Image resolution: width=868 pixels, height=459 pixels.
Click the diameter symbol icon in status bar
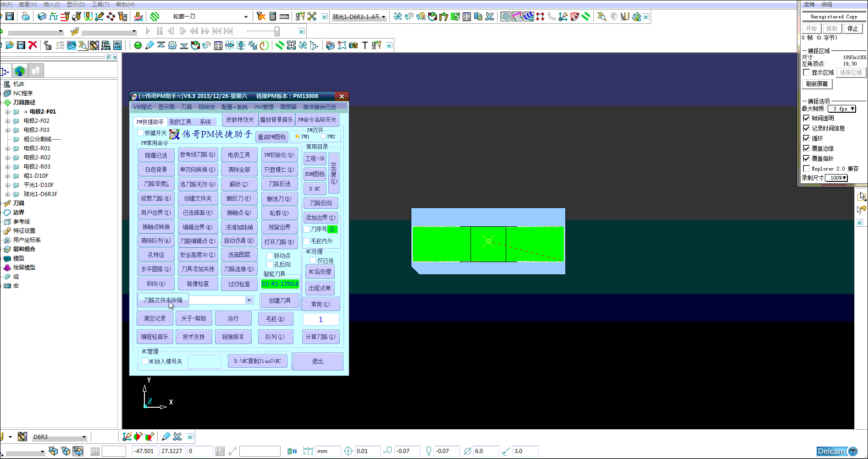[467, 451]
